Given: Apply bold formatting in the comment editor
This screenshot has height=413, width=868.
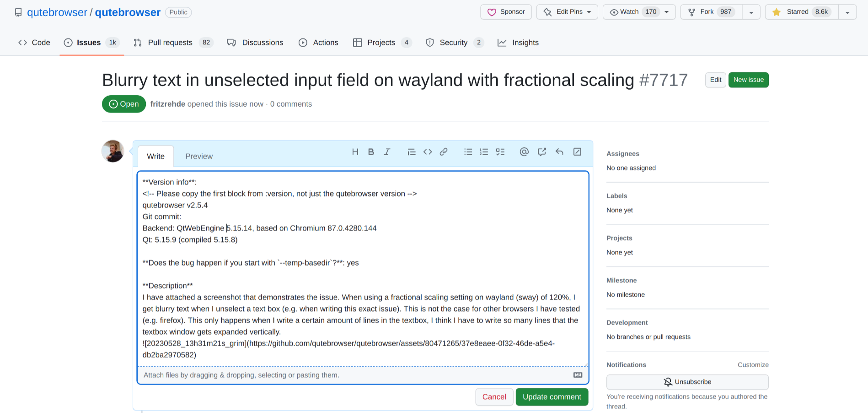Looking at the screenshot, I should coord(371,152).
